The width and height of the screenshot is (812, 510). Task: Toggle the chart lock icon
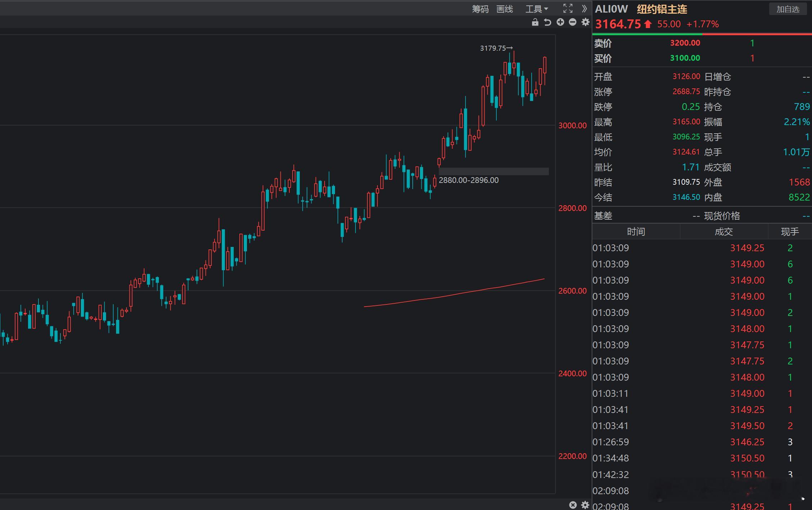click(x=535, y=22)
